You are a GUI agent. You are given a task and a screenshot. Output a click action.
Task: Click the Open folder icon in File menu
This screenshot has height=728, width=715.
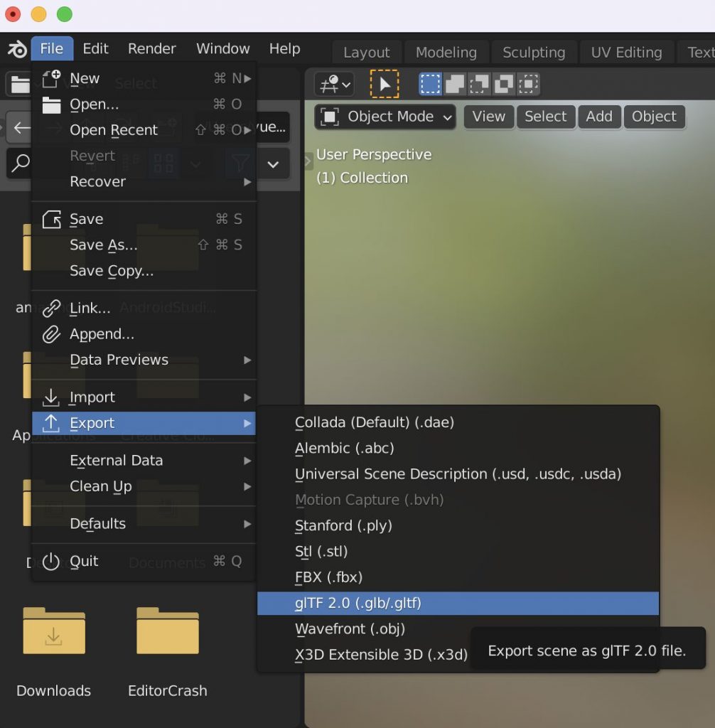51,105
